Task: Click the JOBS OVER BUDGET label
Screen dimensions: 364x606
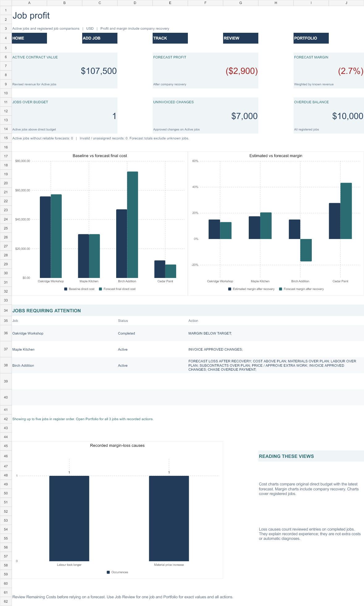Action: click(x=30, y=102)
